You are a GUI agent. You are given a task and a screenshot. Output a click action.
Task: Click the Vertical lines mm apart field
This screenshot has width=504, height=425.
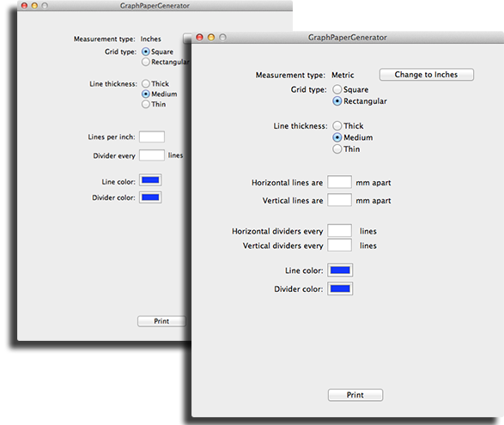[339, 200]
